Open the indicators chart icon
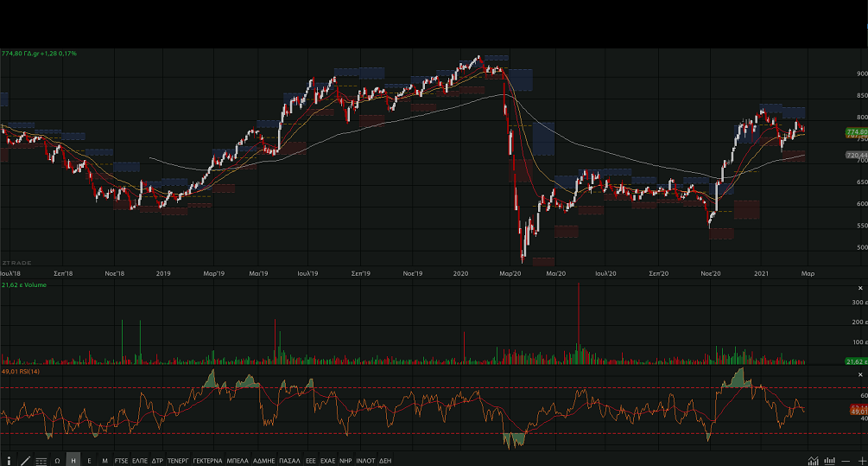The width and height of the screenshot is (868, 466). point(814,460)
